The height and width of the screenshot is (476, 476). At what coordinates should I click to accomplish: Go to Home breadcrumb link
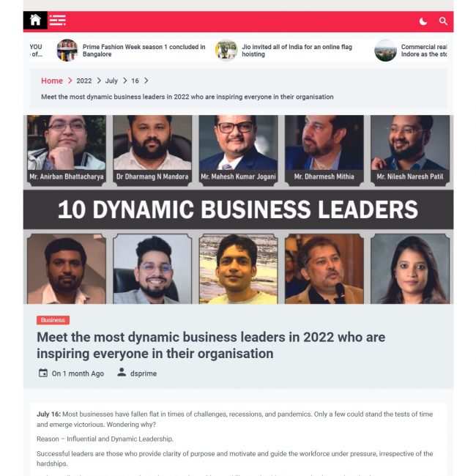coord(52,81)
